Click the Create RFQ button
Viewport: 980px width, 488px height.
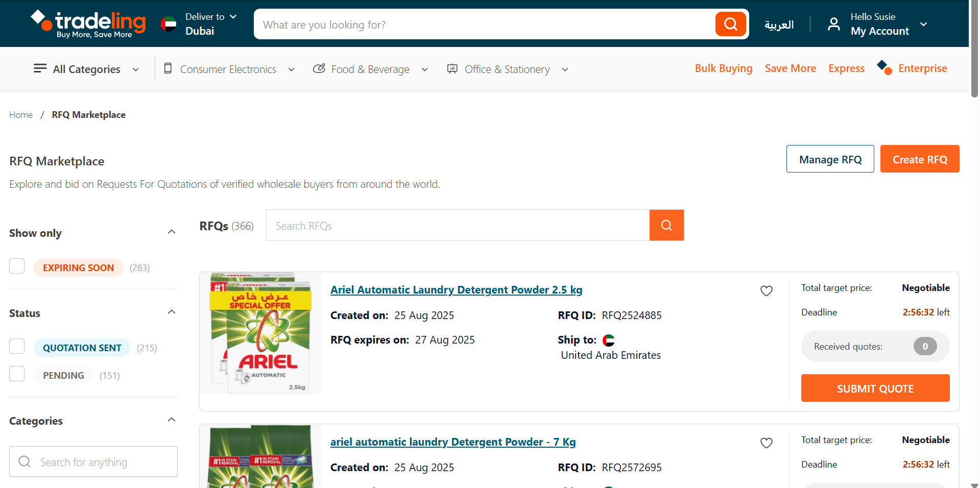tap(919, 159)
